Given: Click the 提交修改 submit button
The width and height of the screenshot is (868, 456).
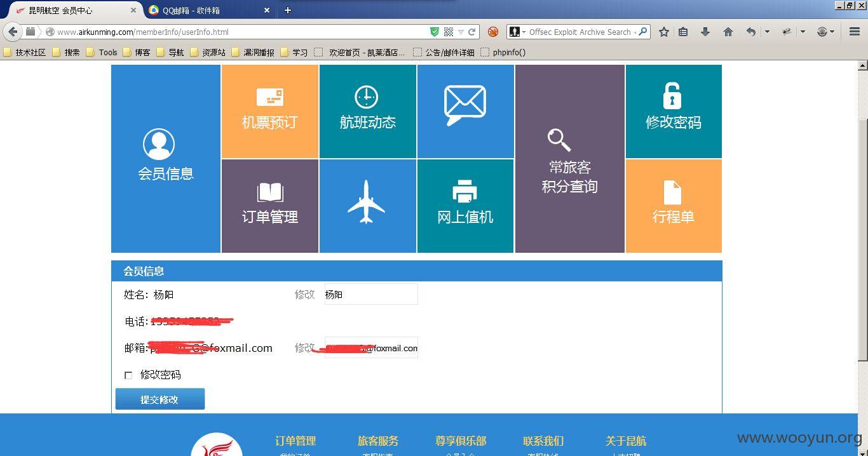Looking at the screenshot, I should (159, 399).
